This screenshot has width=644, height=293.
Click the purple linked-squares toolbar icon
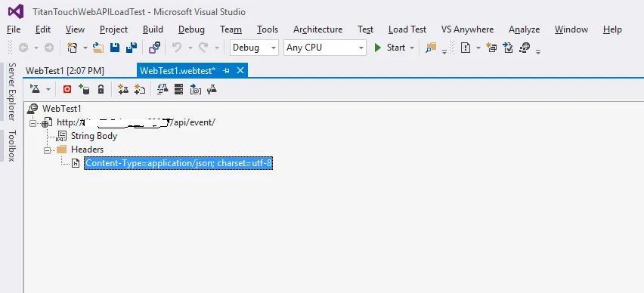tap(154, 48)
